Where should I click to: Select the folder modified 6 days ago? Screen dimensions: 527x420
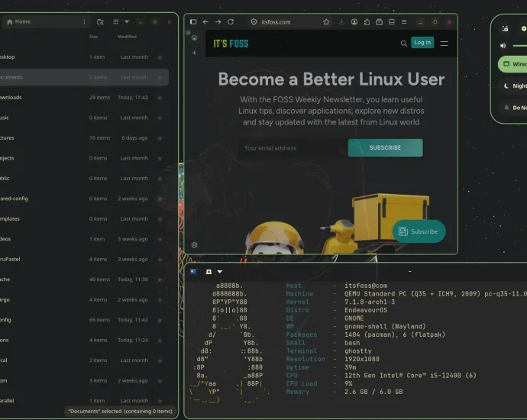pos(84,137)
